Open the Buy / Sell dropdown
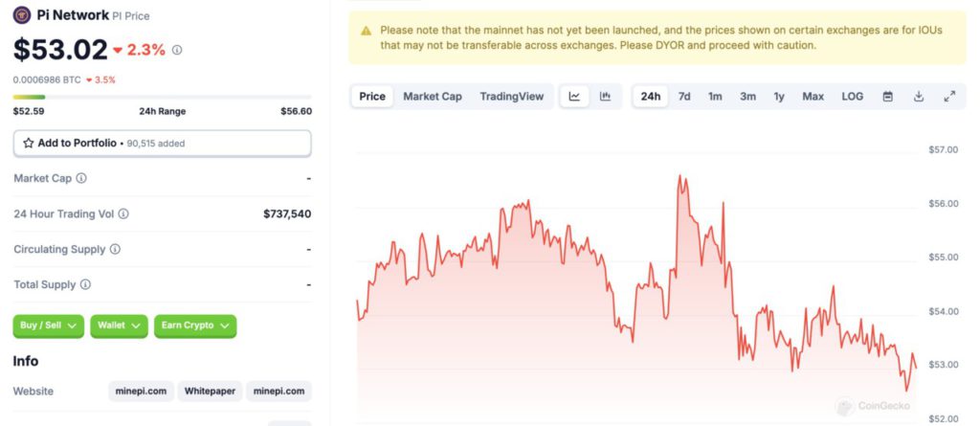This screenshot has height=426, width=980. point(48,325)
